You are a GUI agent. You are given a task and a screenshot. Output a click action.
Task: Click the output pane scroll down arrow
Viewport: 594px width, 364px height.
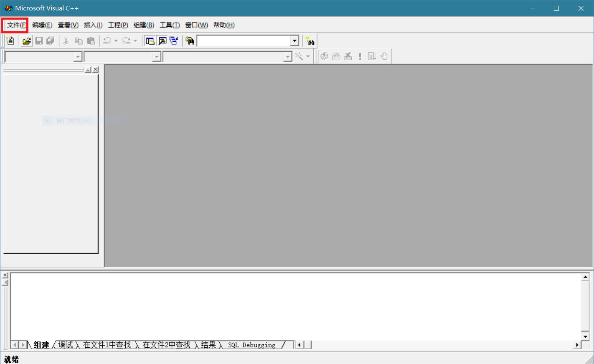click(585, 336)
